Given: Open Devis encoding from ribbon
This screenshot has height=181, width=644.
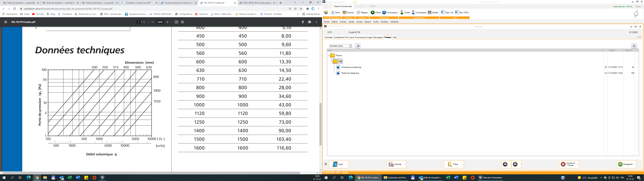Looking at the screenshot, I should (335, 13).
